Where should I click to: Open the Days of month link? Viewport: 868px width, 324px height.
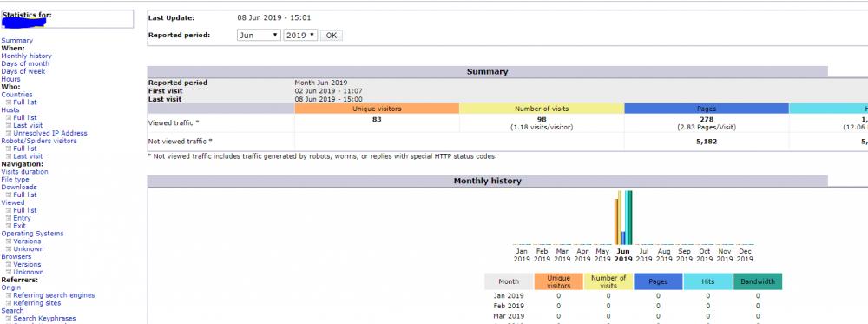[x=25, y=63]
